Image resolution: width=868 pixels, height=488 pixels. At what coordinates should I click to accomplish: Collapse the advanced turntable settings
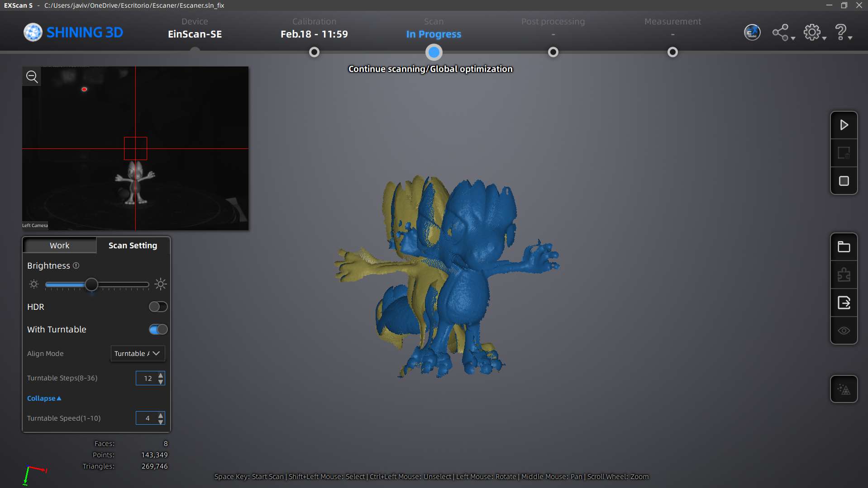click(44, 398)
